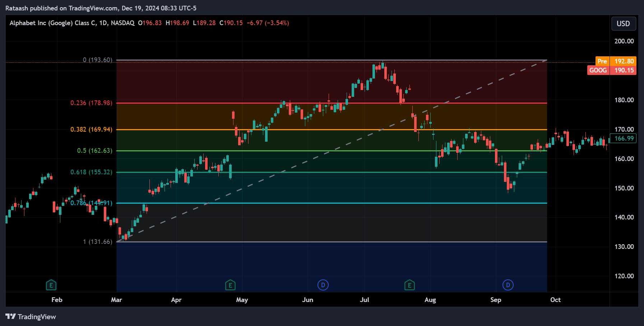Image resolution: width=644 pixels, height=326 pixels.
Task: Click the June dividend D marker
Action: click(x=323, y=285)
